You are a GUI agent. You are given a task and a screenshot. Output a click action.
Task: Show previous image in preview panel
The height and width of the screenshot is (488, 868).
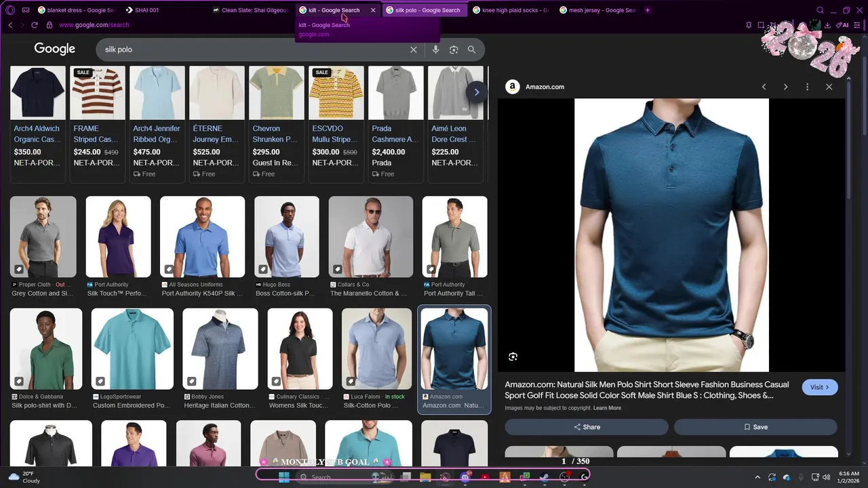(x=764, y=87)
